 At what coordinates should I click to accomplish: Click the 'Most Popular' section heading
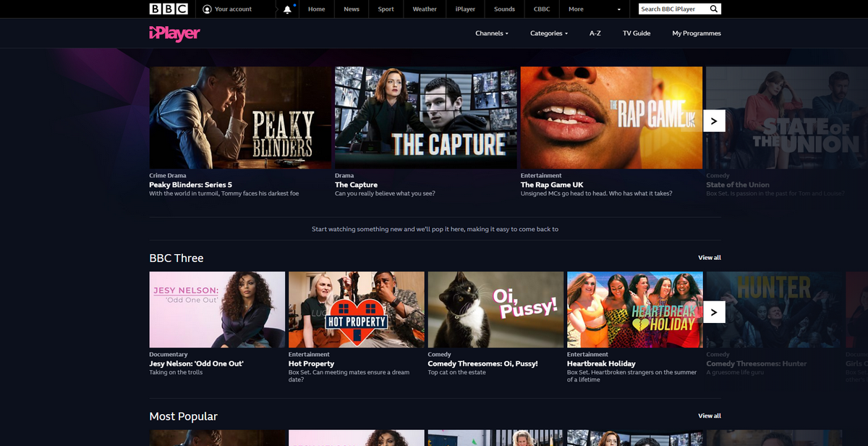point(183,416)
